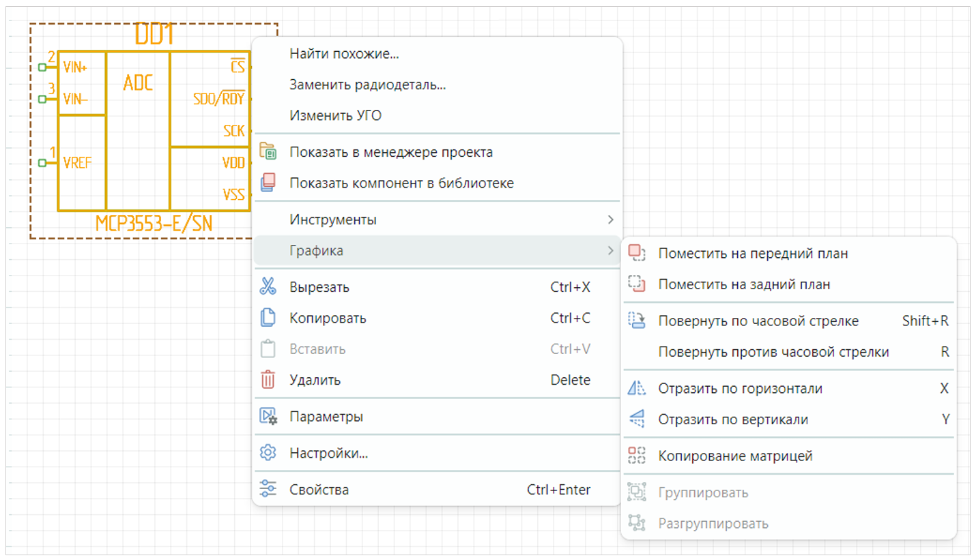This screenshot has width=974, height=560.
Task: Select Найти похожие... menu entry
Action: (x=344, y=54)
